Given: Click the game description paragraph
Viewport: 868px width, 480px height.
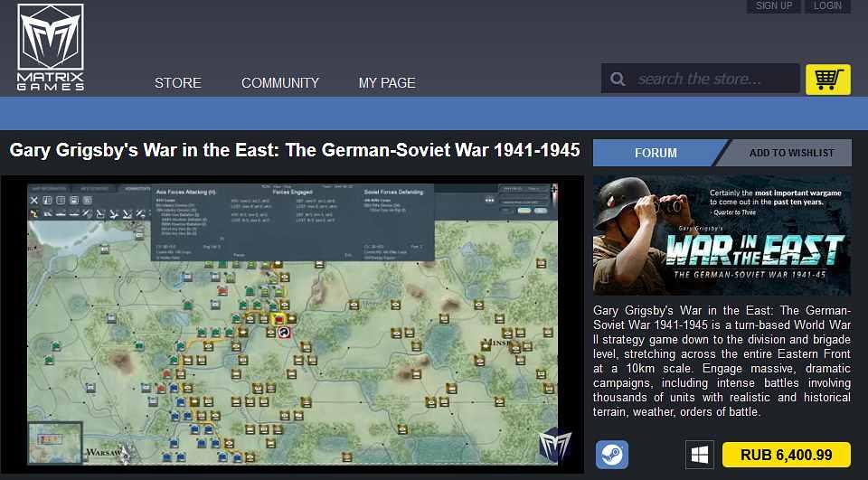Looking at the screenshot, I should pos(722,361).
